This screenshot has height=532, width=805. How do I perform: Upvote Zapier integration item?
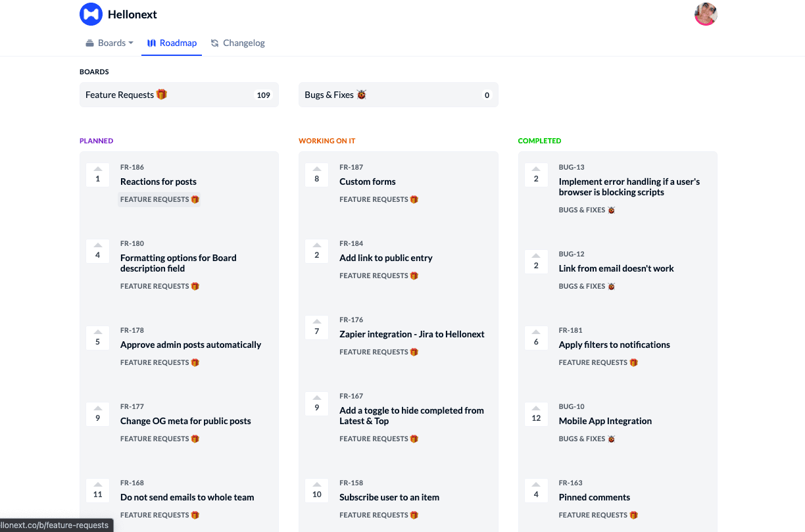click(317, 327)
